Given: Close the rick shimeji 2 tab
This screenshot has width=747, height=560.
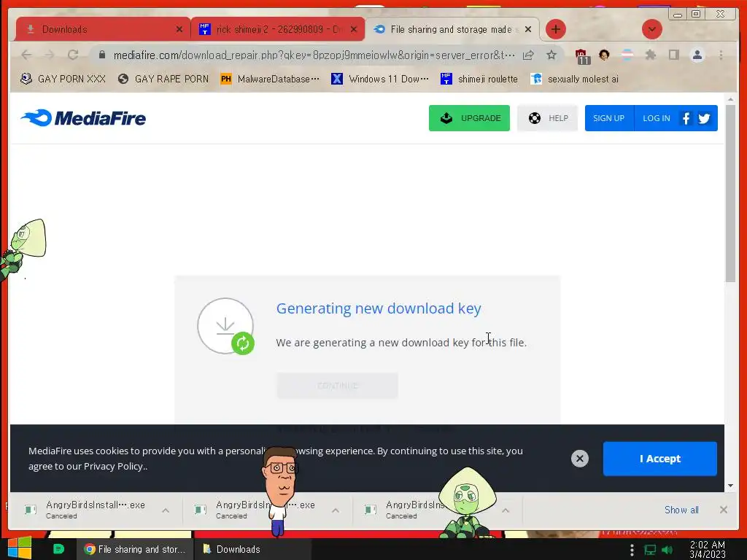Looking at the screenshot, I should [x=354, y=29].
